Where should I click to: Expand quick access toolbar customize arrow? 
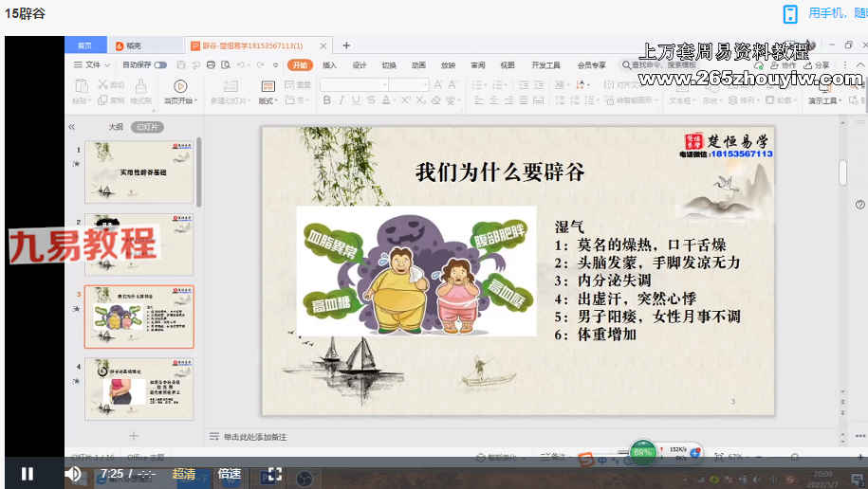click(276, 64)
